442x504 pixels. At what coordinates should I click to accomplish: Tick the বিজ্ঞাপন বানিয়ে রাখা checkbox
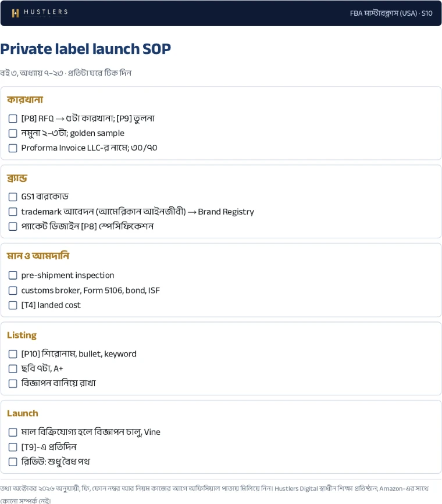[x=13, y=384]
